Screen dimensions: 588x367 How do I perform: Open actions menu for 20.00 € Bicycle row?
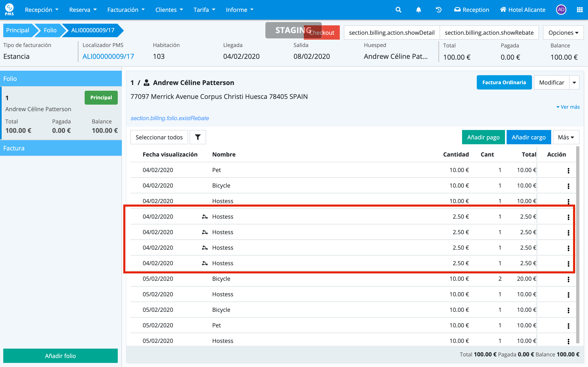(x=568, y=279)
